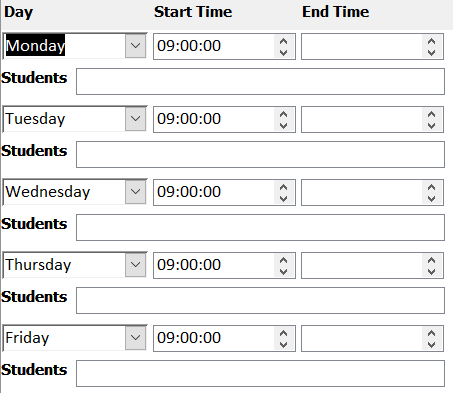Viewport: 453px width, 393px height.
Task: Increase Thursday end time with up arrow
Action: coord(432,260)
